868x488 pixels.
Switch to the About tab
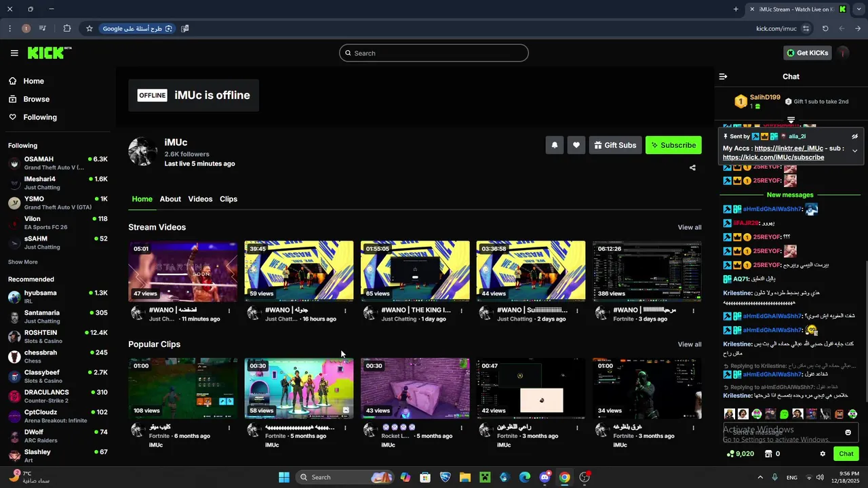pos(170,199)
